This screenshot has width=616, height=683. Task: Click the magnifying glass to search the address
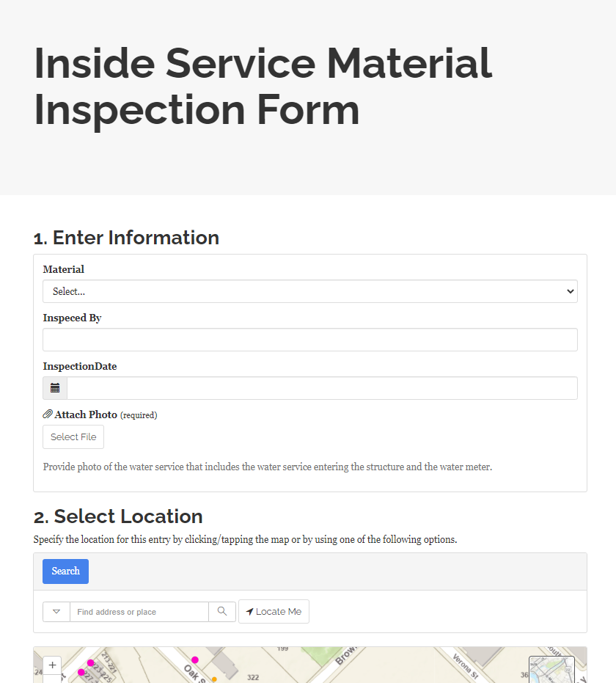tap(222, 611)
